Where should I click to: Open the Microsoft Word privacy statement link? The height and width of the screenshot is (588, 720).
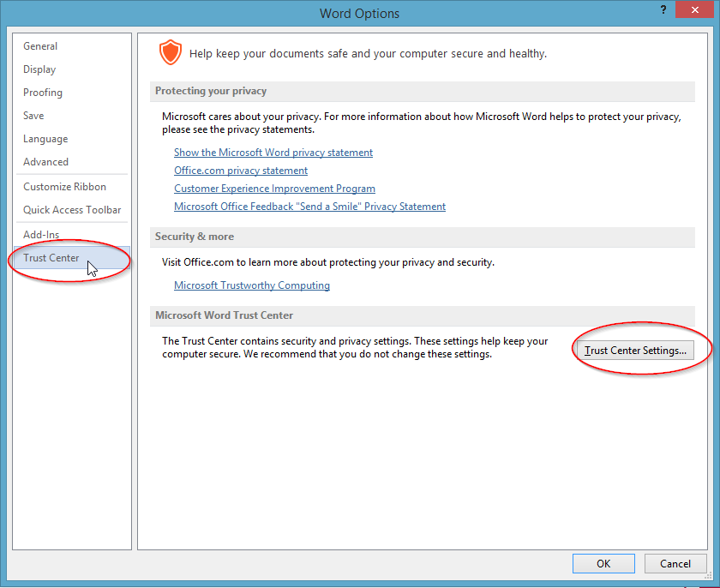(273, 153)
